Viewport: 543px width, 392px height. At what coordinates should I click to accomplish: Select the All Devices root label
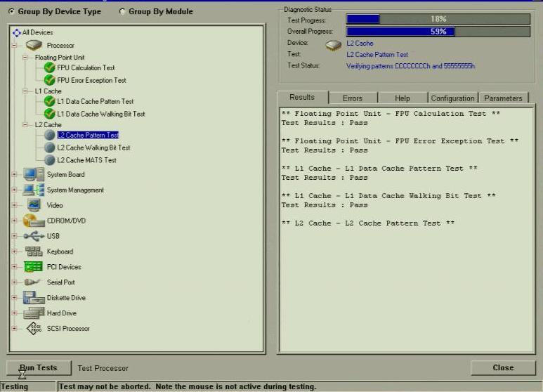(x=38, y=32)
